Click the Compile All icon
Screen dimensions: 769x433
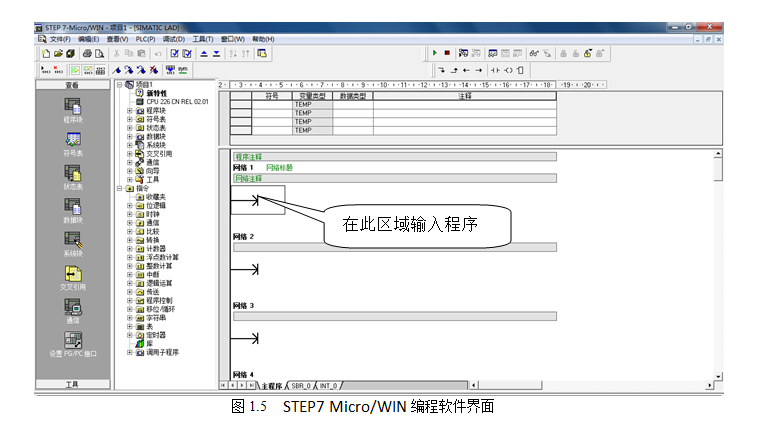tap(187, 53)
